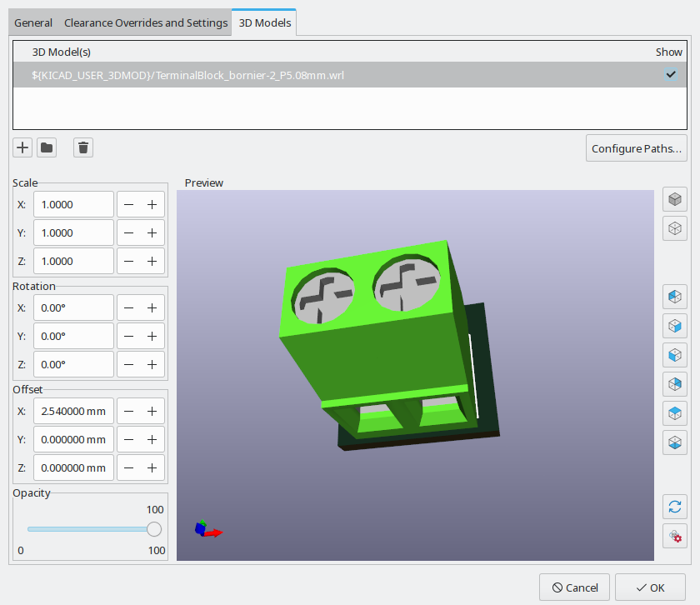Decrease Rotation Z with its minus button
The width and height of the screenshot is (700, 605).
tap(128, 365)
